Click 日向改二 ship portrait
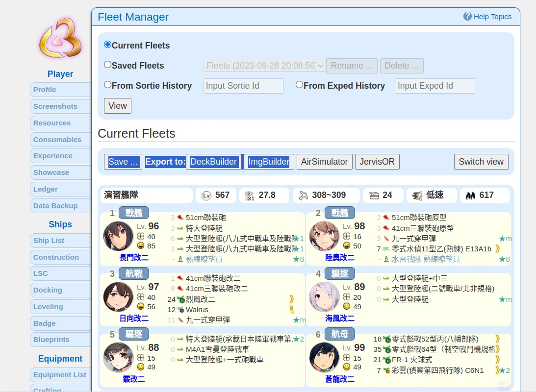 pos(118,297)
